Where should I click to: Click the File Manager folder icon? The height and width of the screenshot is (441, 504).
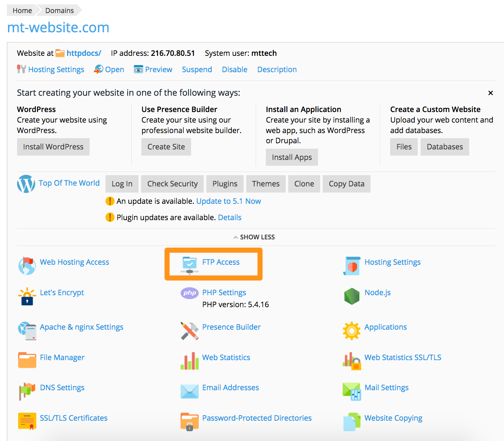27,360
